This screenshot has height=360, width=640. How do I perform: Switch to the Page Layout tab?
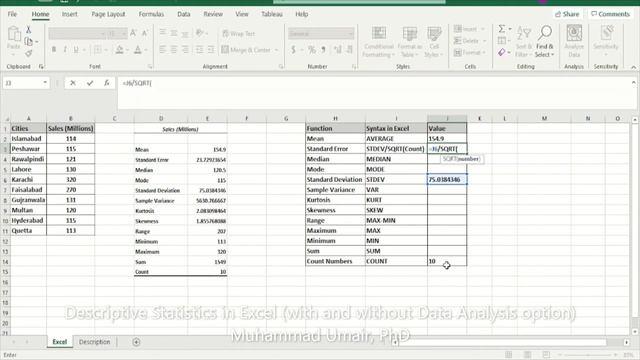(x=108, y=14)
